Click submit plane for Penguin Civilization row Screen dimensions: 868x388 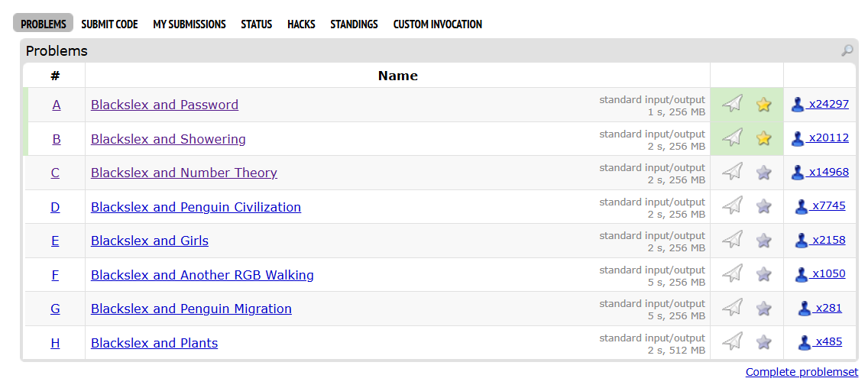(732, 206)
